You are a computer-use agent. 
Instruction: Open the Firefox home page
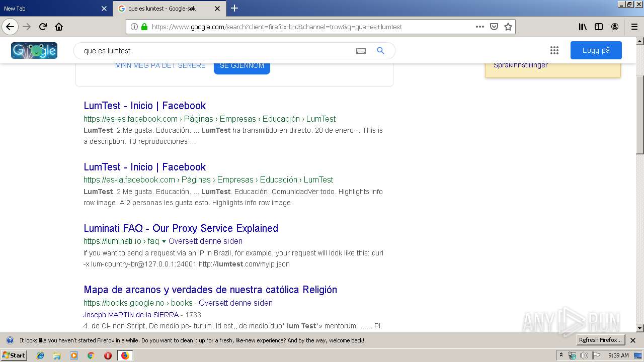tap(59, 27)
